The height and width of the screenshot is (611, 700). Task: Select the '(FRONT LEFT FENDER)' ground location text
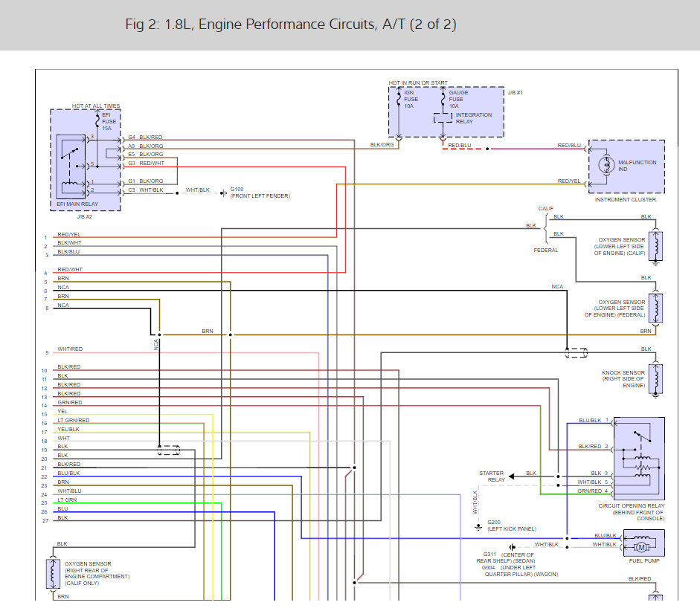coord(260,195)
